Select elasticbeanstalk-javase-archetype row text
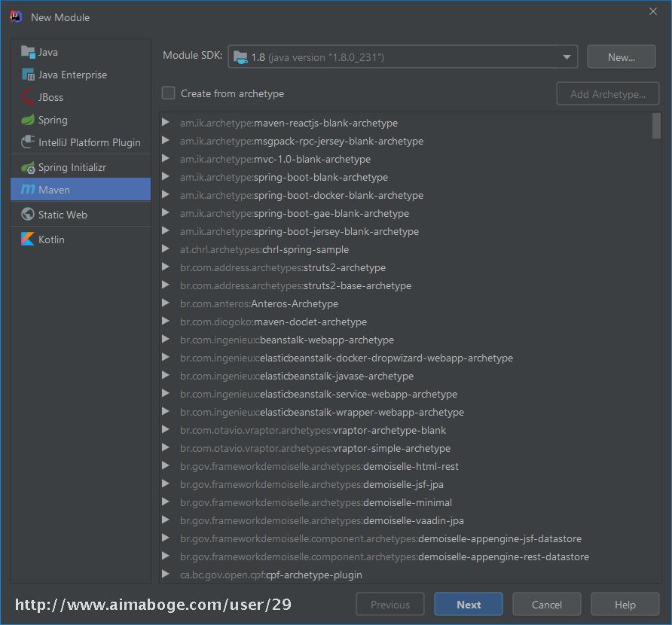This screenshot has width=672, height=625. tap(297, 376)
